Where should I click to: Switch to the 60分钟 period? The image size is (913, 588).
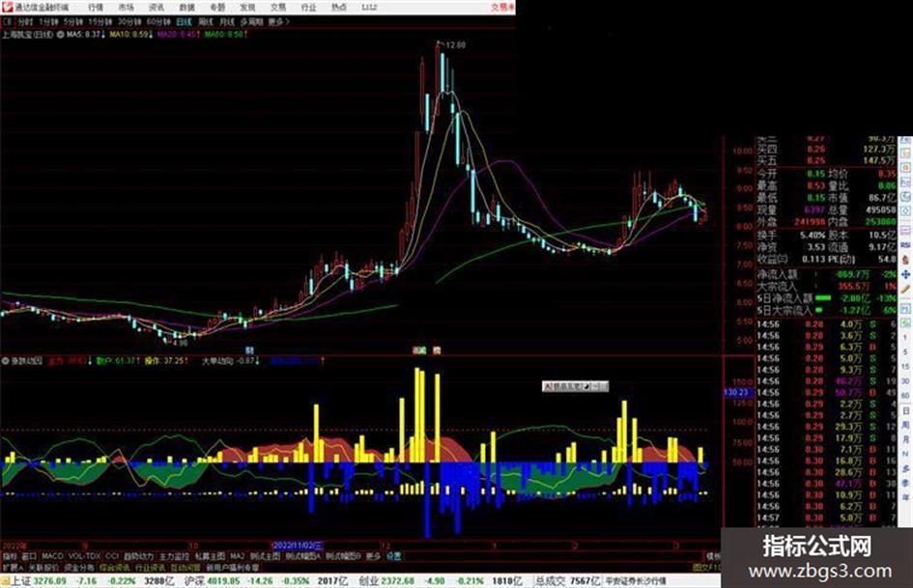click(157, 21)
